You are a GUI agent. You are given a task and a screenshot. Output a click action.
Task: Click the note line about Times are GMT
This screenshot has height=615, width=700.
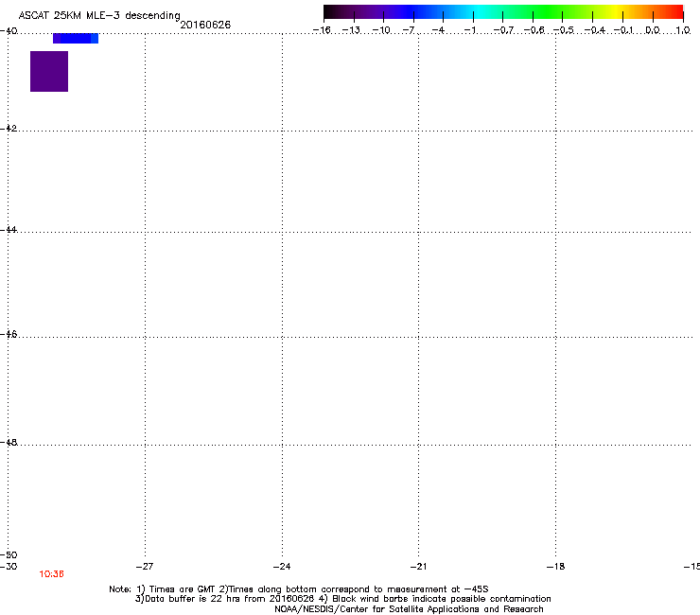[x=299, y=589]
